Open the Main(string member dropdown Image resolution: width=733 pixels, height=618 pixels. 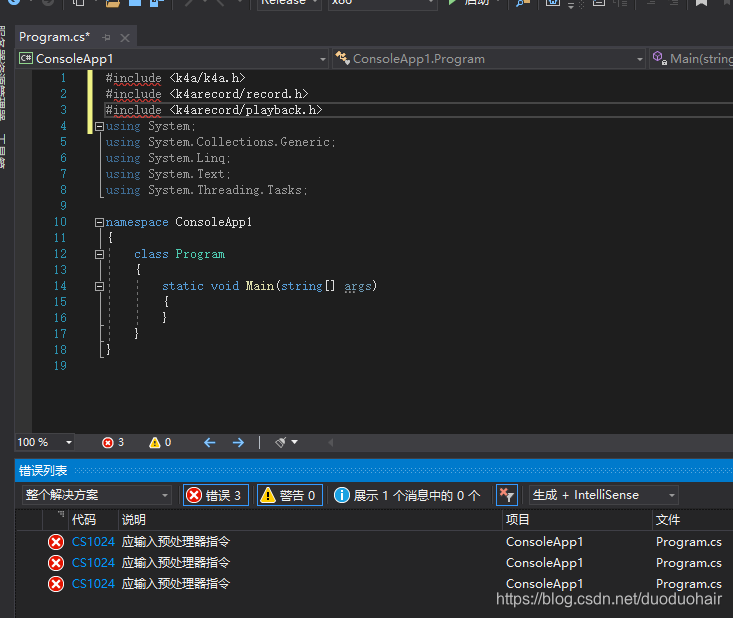[x=692, y=59]
